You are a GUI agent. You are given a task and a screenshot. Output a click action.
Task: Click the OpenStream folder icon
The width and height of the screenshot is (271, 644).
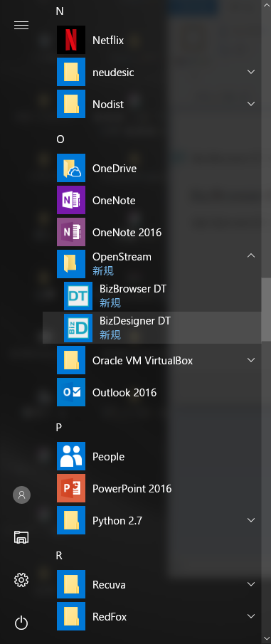(x=71, y=264)
